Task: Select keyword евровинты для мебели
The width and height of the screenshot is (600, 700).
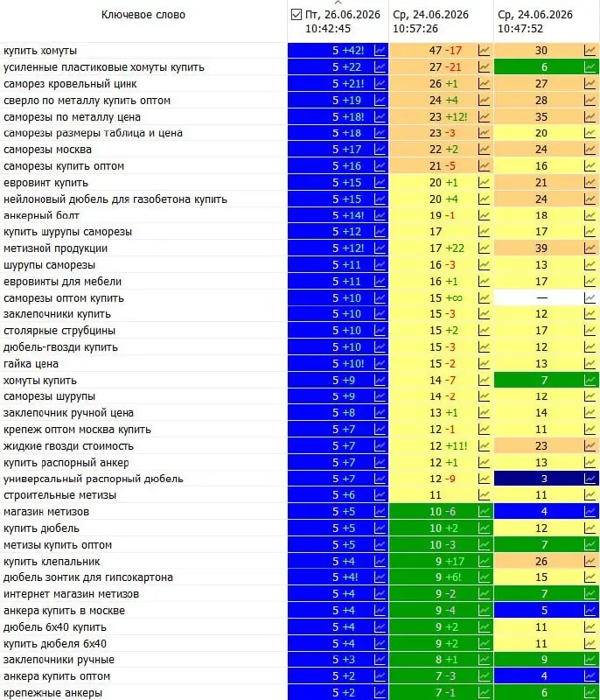Action: click(62, 281)
